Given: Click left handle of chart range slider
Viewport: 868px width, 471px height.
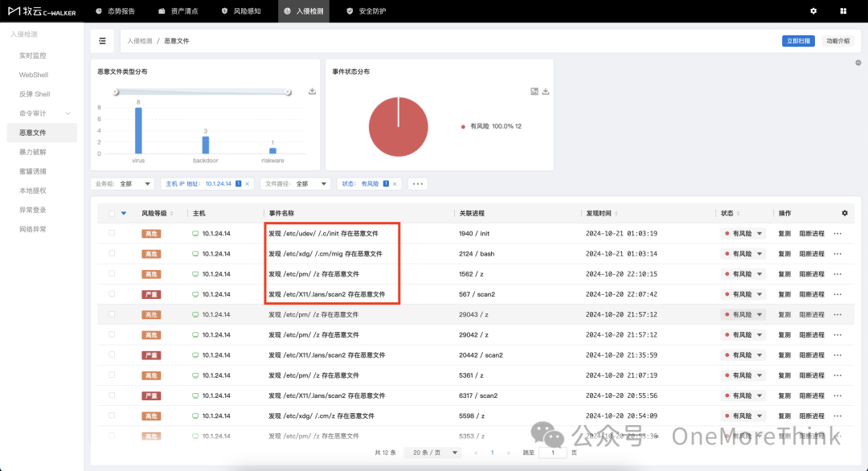Looking at the screenshot, I should pos(116,92).
